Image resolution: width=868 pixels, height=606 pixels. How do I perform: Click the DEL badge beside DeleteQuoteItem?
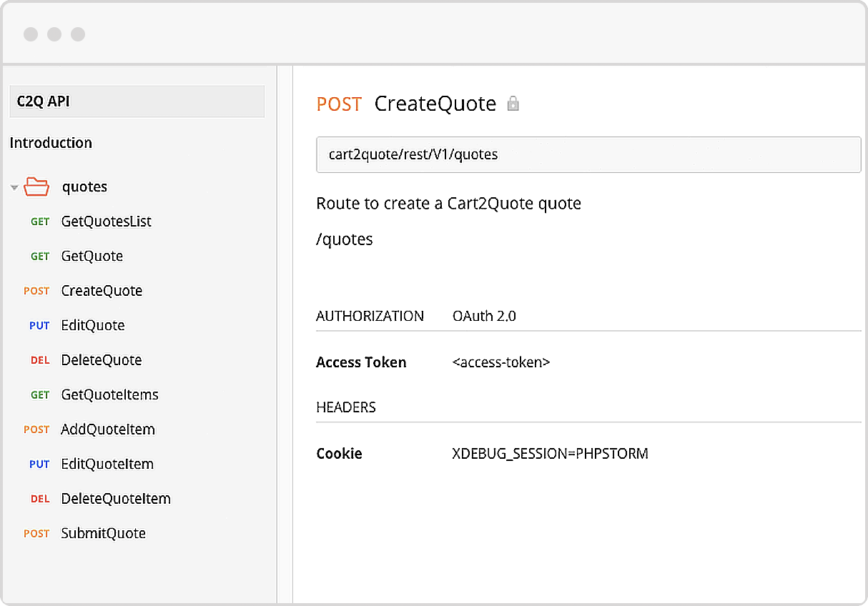(x=40, y=499)
